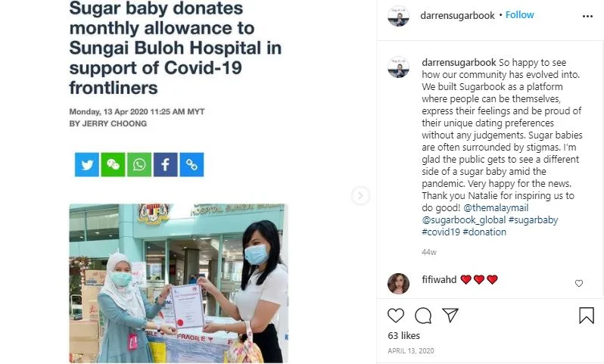Copy article link with chain icon
Viewport: 604px width, 364px height.
pyautogui.click(x=191, y=164)
